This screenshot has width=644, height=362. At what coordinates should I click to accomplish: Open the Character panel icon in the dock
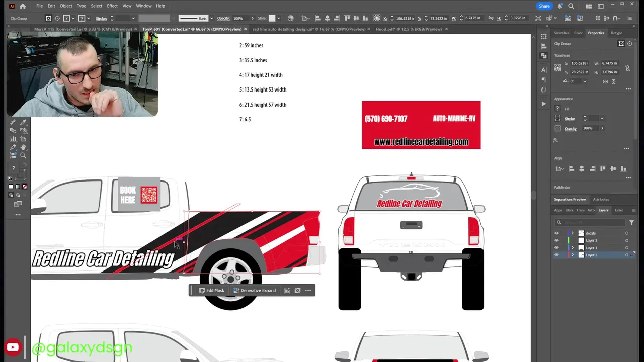click(544, 70)
